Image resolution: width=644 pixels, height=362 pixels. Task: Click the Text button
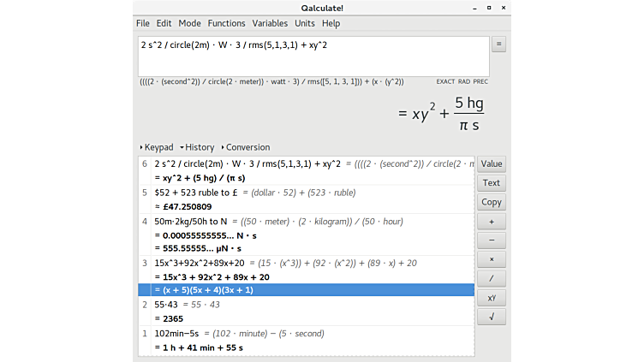click(x=492, y=183)
